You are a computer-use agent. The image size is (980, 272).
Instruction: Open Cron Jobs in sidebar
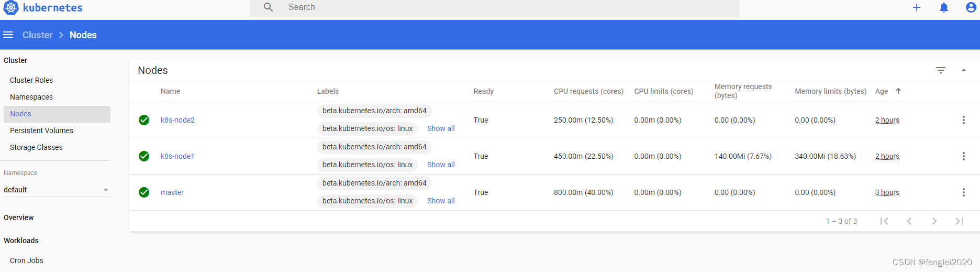(x=27, y=260)
